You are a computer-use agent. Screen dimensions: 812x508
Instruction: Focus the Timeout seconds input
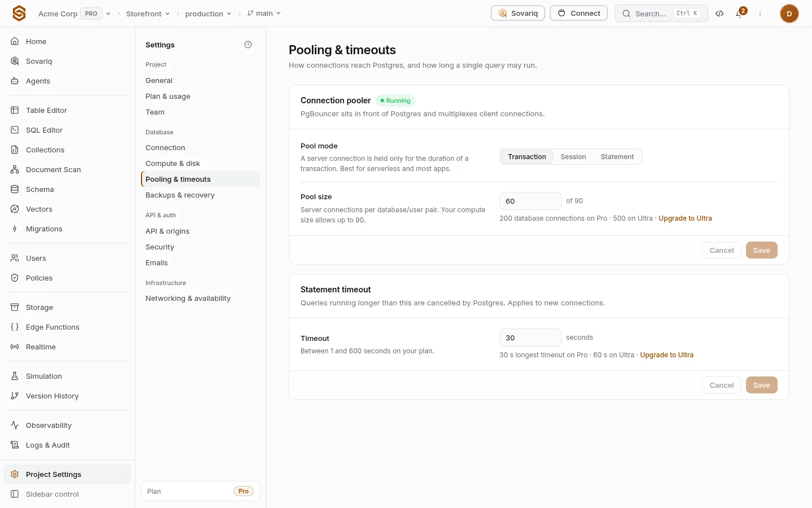pyautogui.click(x=530, y=338)
